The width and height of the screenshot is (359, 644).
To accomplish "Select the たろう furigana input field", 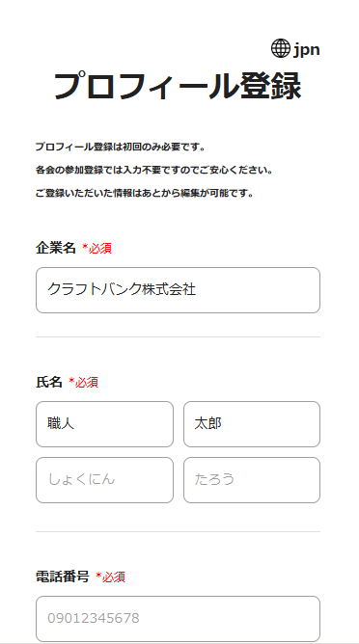I will pos(252,480).
